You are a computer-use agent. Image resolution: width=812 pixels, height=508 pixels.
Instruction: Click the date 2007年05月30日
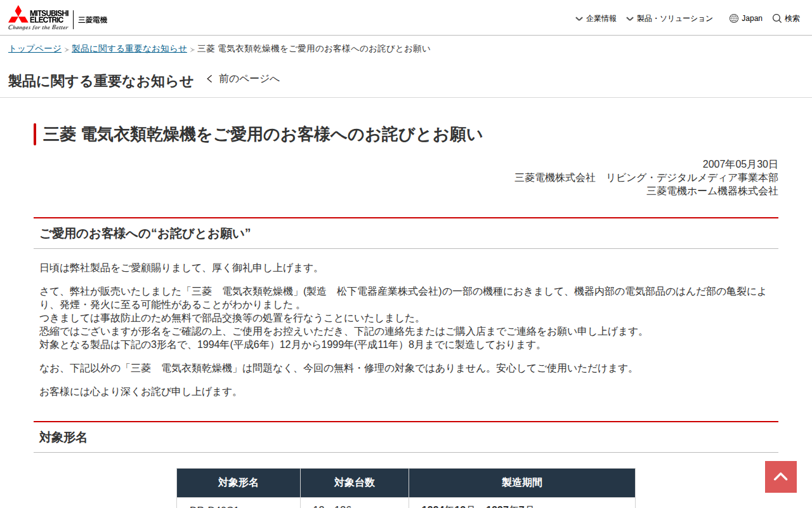pyautogui.click(x=740, y=164)
